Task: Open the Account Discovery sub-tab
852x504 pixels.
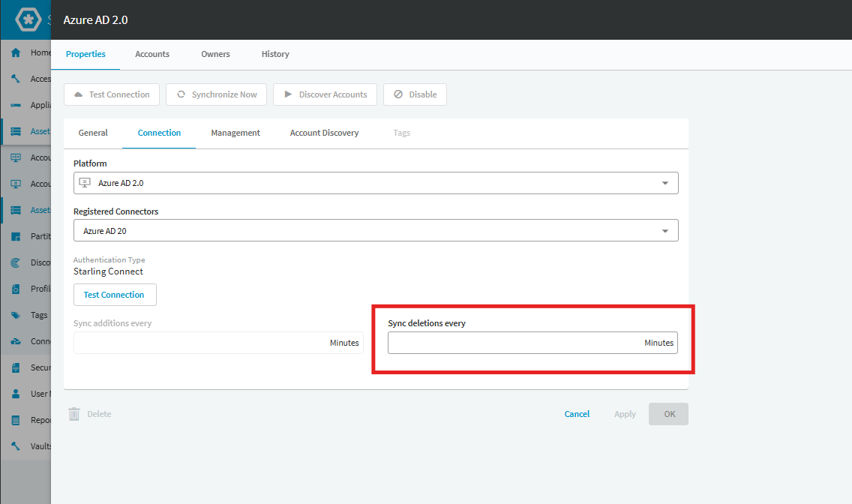Action: 325,133
